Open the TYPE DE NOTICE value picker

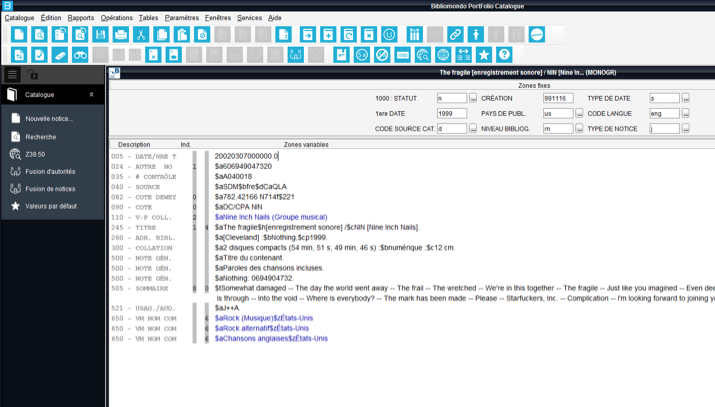coord(685,129)
